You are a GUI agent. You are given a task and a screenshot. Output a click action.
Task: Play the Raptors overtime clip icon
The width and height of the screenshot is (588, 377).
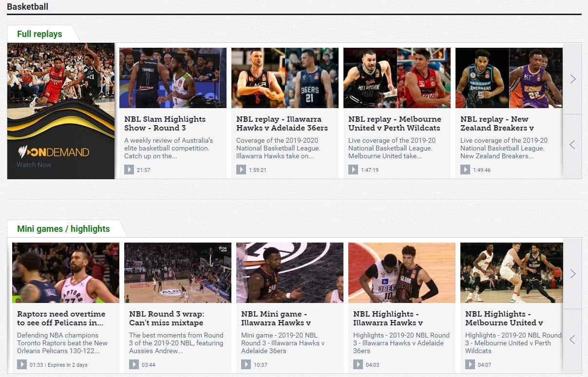tap(22, 364)
